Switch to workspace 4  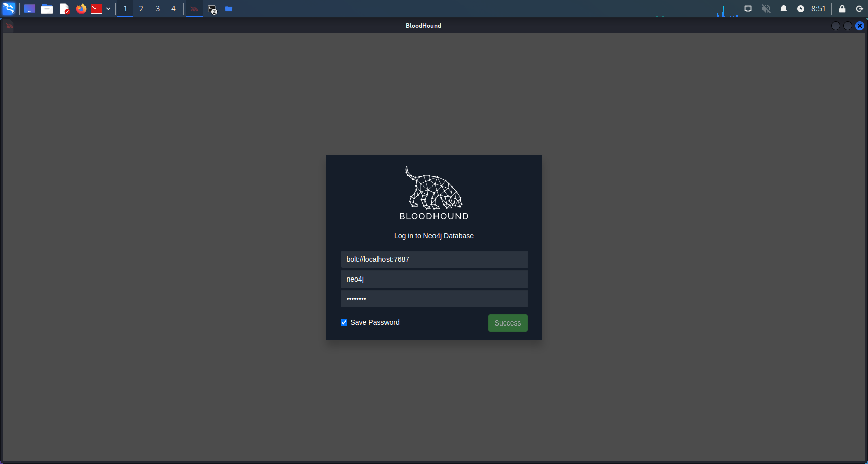point(173,9)
